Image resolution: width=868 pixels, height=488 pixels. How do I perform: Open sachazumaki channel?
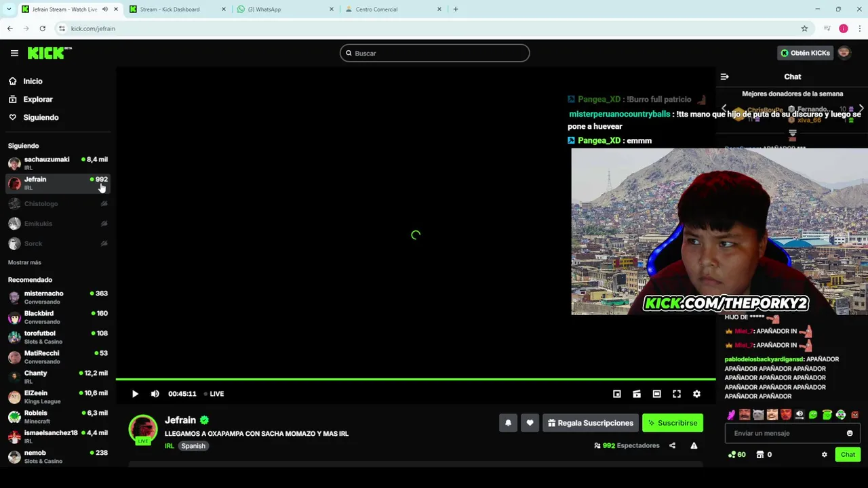click(x=58, y=163)
